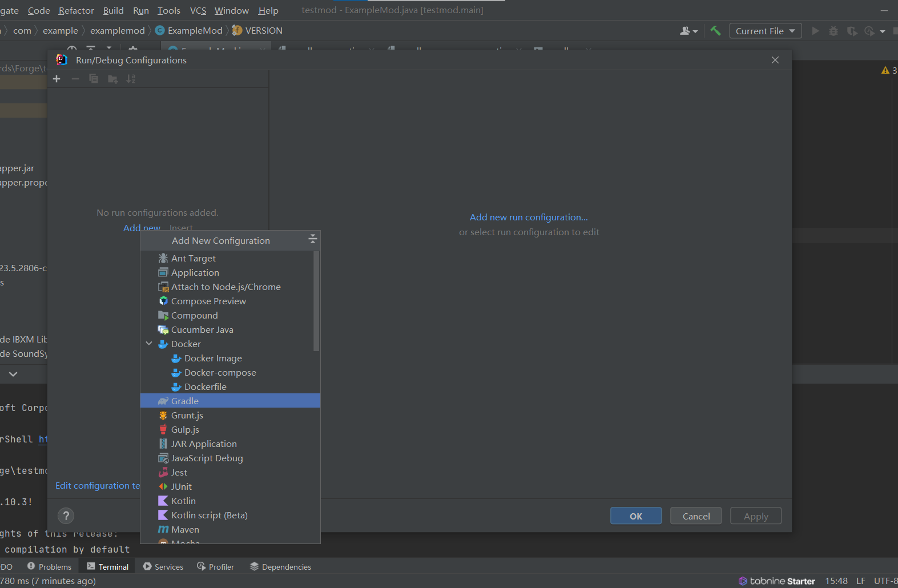Open the Services tool window tab
The image size is (898, 588).
163,566
